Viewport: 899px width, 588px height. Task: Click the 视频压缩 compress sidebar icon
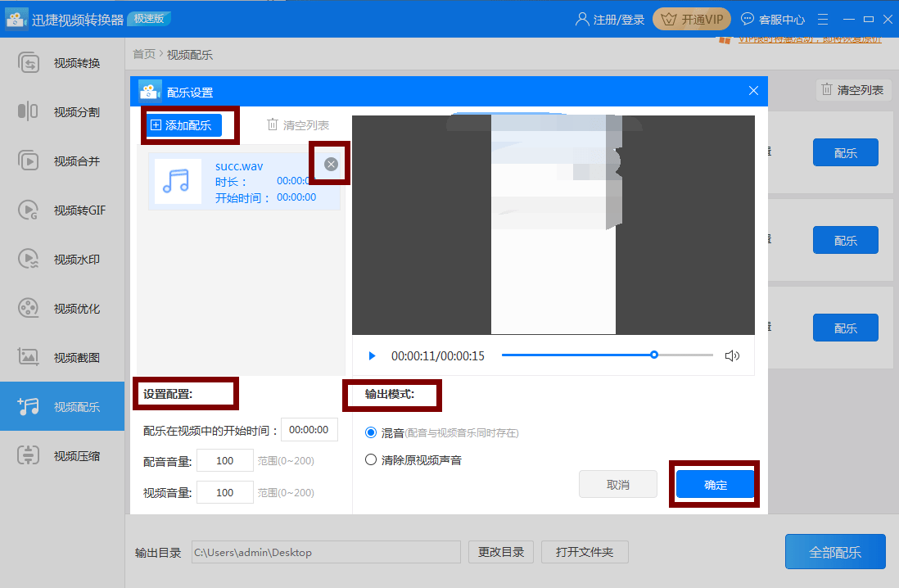[28, 455]
